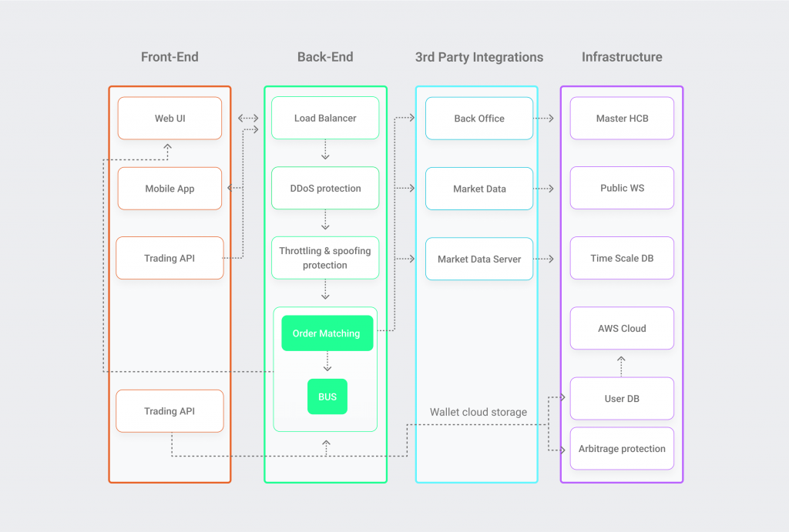Click the Mobile App box
Viewport: 789px width, 532px height.
pos(170,188)
